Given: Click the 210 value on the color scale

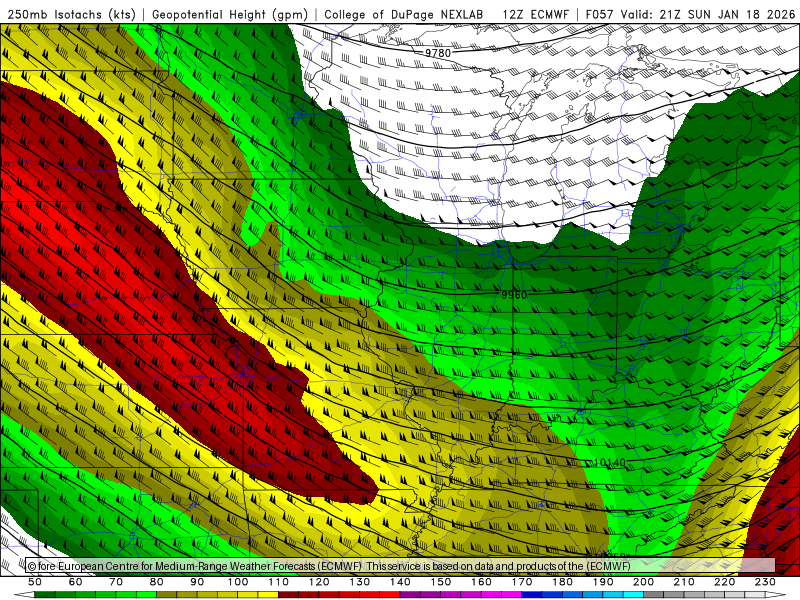Looking at the screenshot, I should (684, 582).
